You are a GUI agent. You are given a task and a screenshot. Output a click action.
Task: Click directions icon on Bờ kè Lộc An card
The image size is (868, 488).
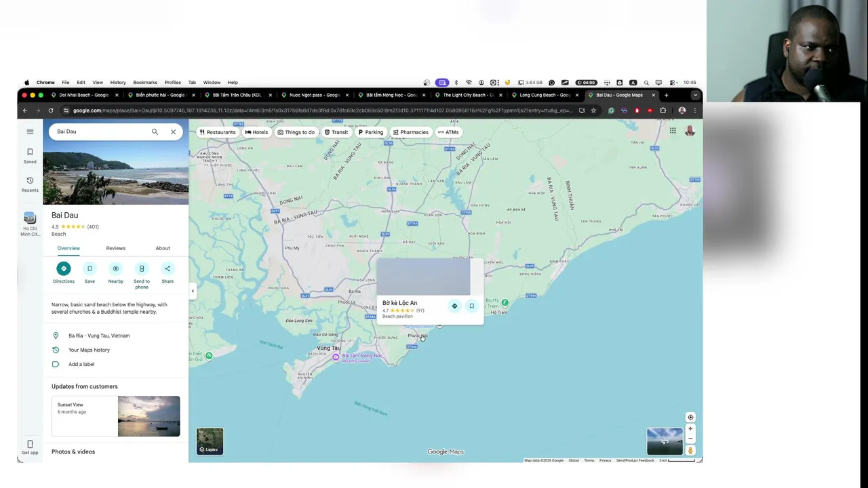pyautogui.click(x=454, y=306)
